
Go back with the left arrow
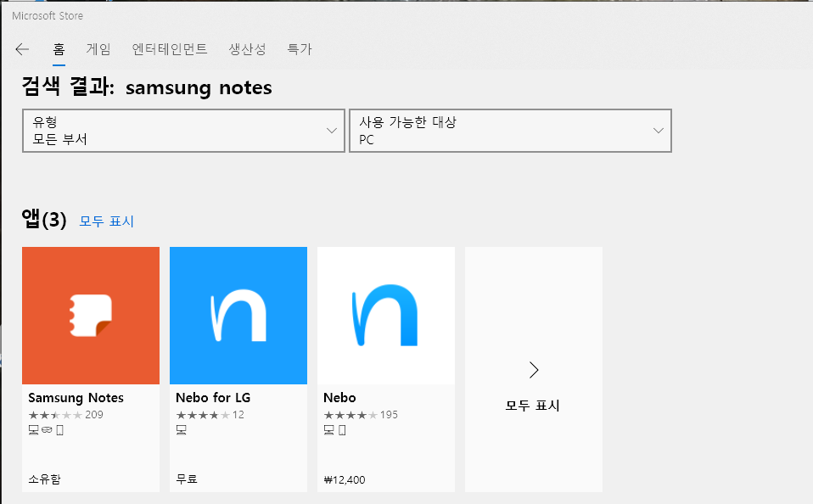pyautogui.click(x=22, y=49)
